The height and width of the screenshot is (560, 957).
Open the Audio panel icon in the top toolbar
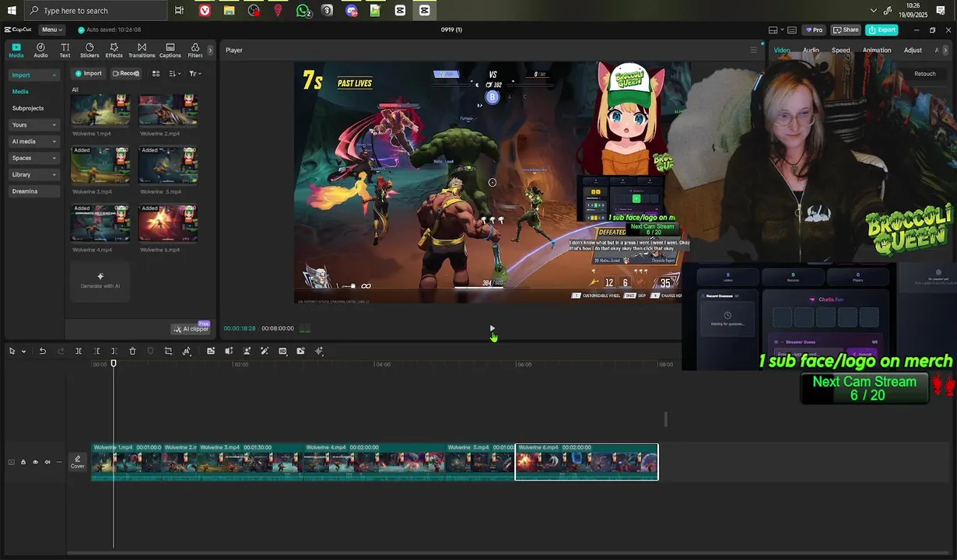[40, 51]
